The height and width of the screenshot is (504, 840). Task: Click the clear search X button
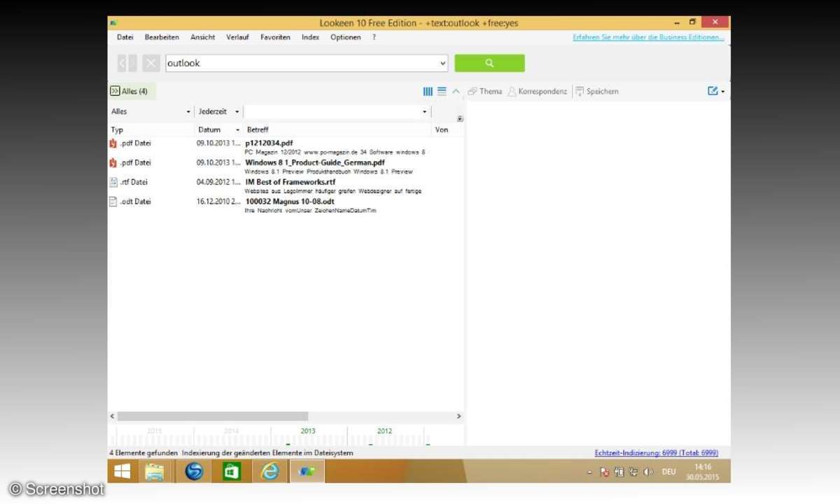[x=151, y=63]
